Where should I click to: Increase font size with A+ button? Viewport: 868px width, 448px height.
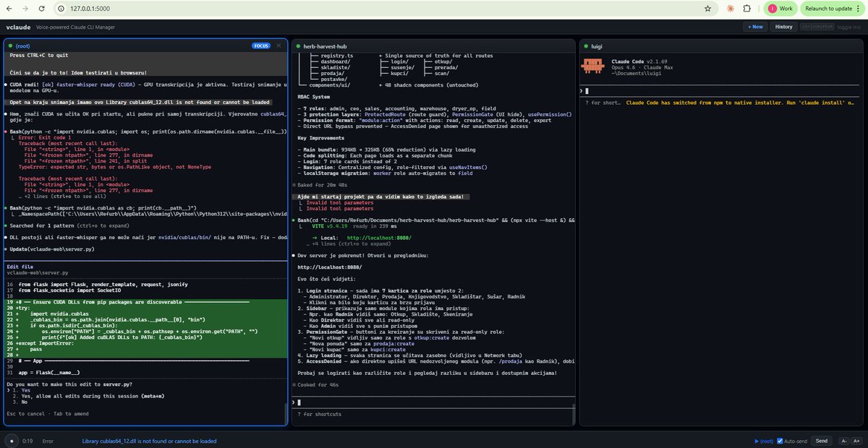pyautogui.click(x=856, y=441)
